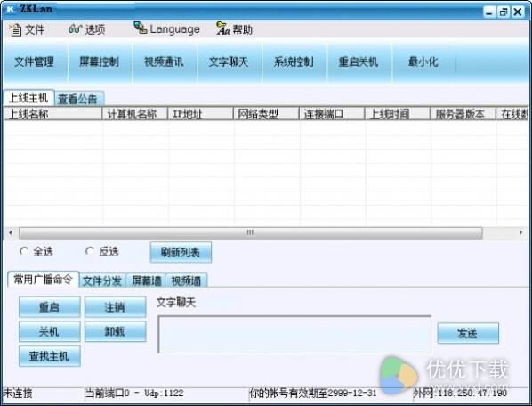Screen dimensions: 532x406
Task: Click the network icon beside Language
Action: pos(140,28)
